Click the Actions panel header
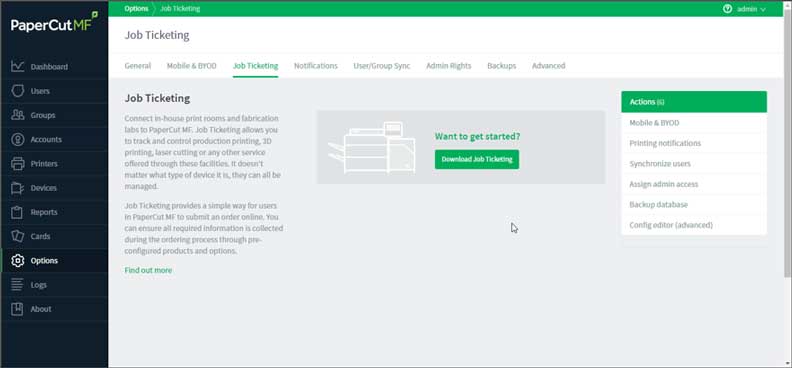 tap(694, 101)
